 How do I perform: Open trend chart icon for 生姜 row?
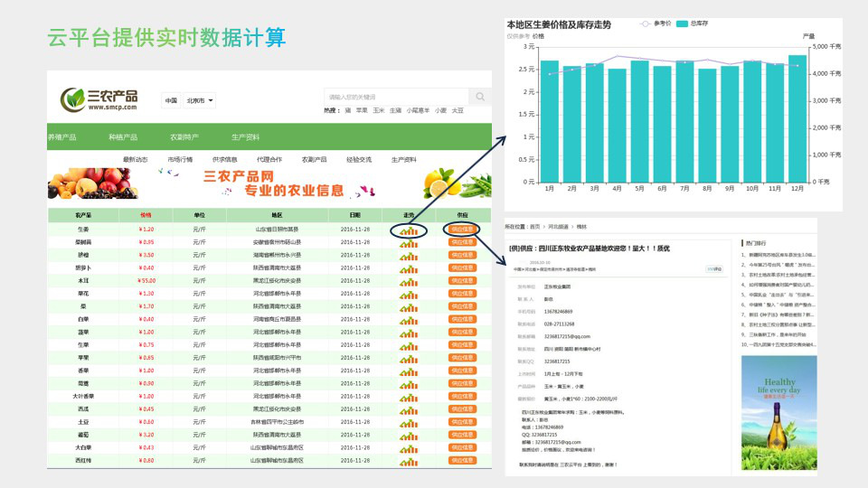coord(409,230)
